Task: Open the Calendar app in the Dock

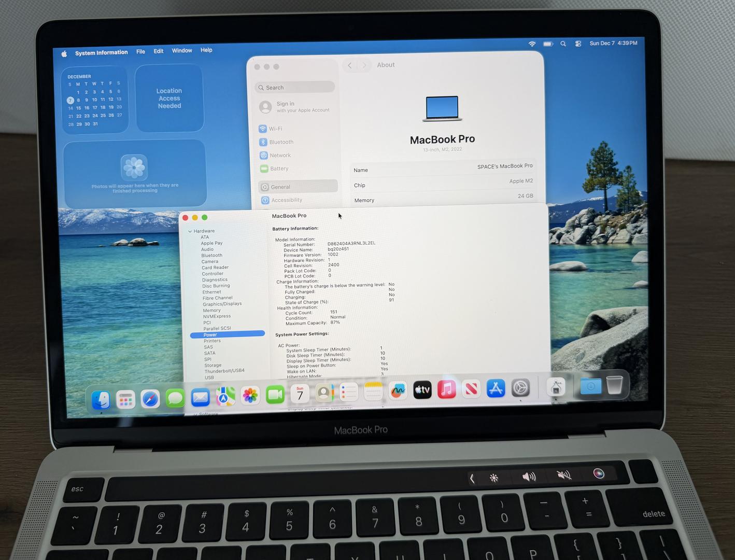Action: pos(300,394)
